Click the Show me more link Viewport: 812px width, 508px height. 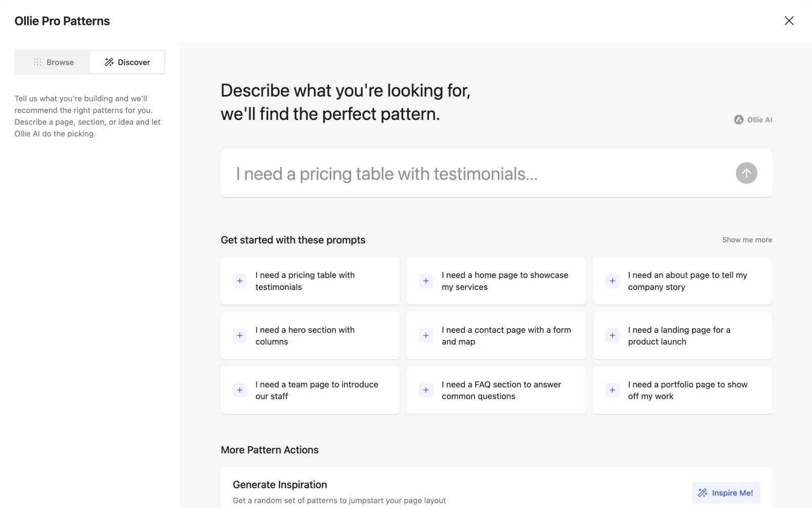pyautogui.click(x=747, y=240)
